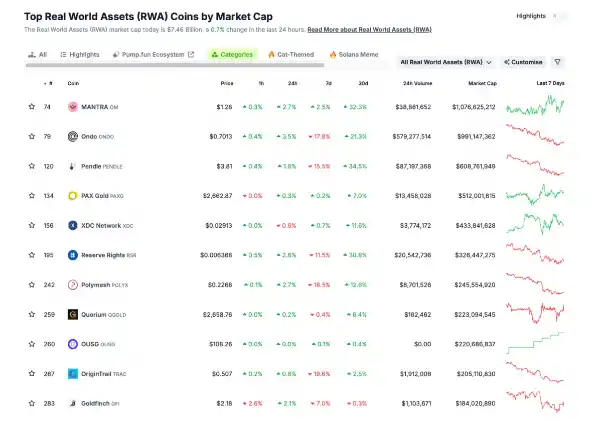Open the Solana Meme tab

[x=354, y=55]
